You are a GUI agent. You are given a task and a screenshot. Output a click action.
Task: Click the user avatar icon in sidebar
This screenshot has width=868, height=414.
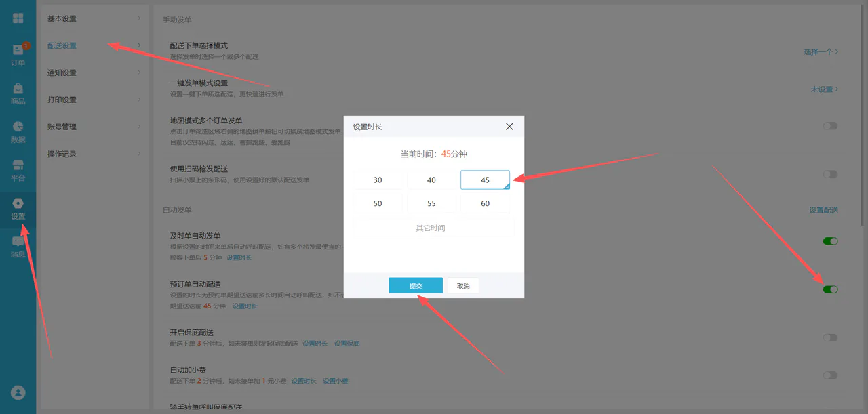click(x=18, y=392)
